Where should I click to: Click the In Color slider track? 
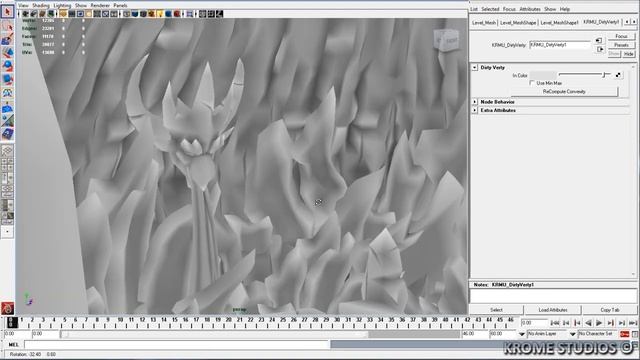coord(584,75)
